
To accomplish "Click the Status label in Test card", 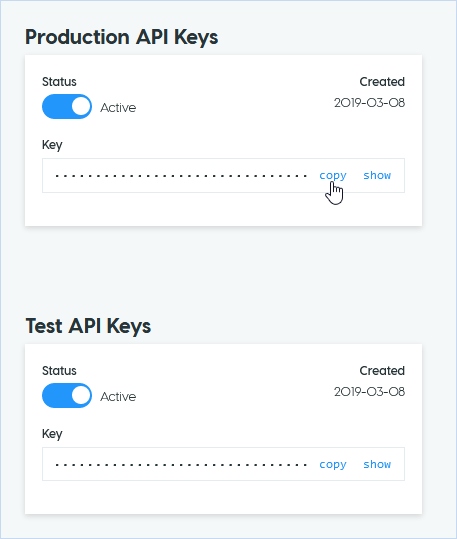I will click(x=59, y=371).
